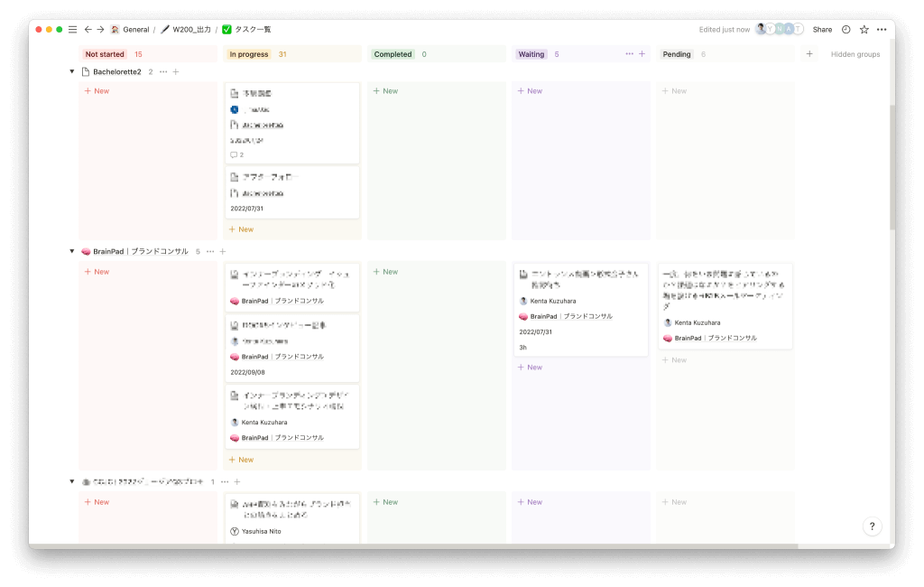Add item via third group plus icon

(x=237, y=482)
